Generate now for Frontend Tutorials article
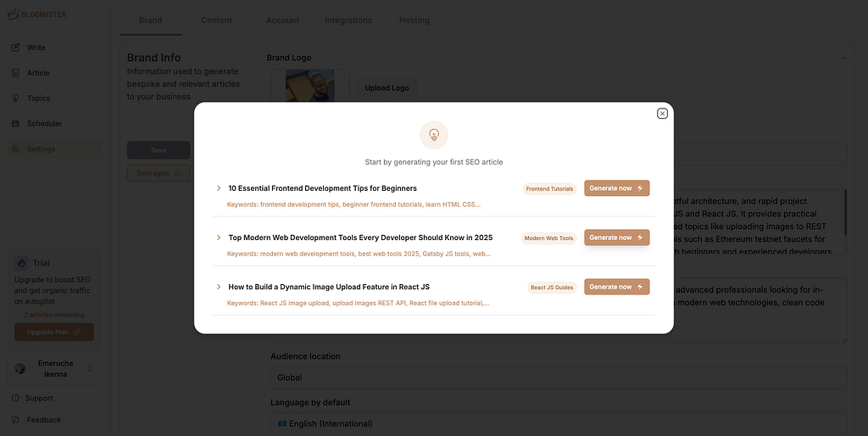 click(617, 188)
